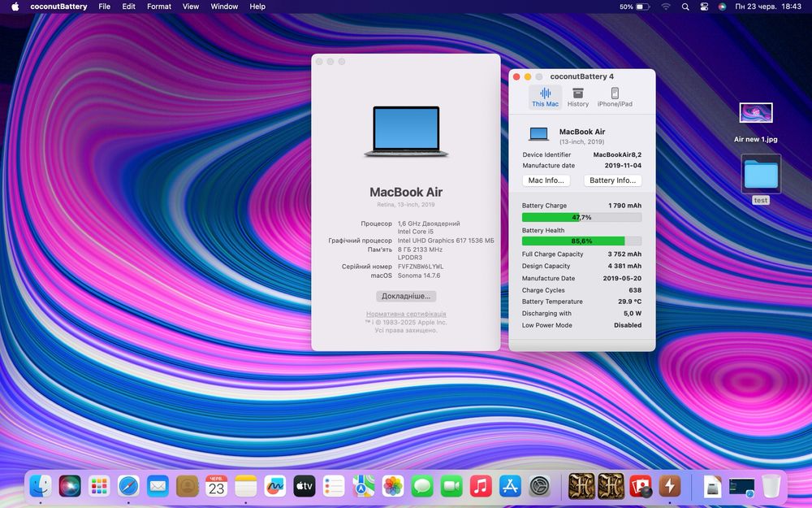Click the MacBookAir8,2 device identifier value

tap(617, 154)
